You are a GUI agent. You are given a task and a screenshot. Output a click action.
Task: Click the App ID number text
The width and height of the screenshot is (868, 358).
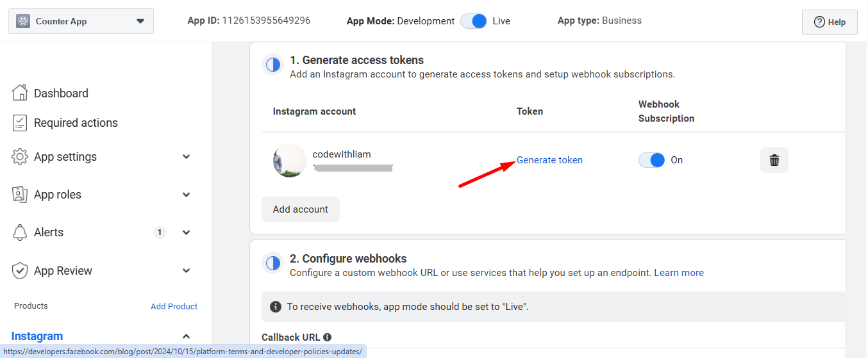coord(266,20)
